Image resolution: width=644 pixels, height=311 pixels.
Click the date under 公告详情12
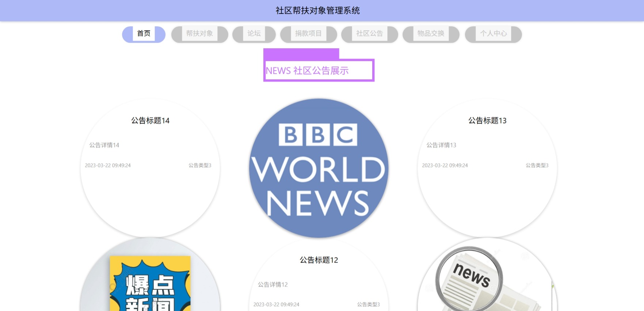276,305
